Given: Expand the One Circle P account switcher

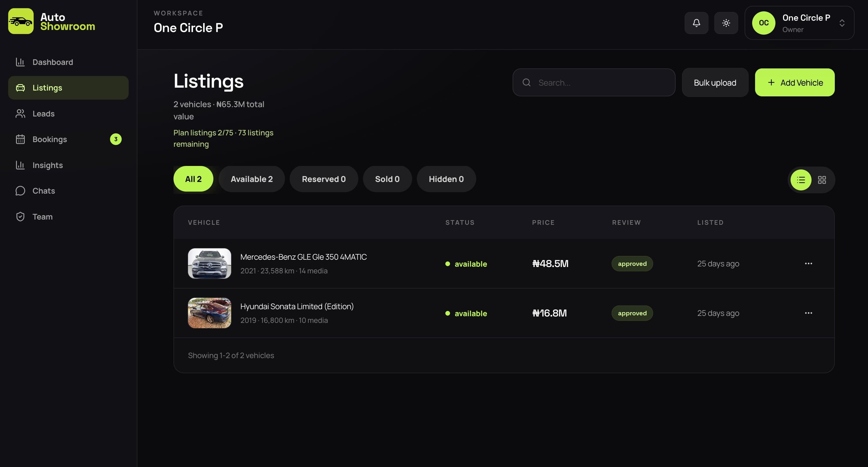Looking at the screenshot, I should (799, 23).
